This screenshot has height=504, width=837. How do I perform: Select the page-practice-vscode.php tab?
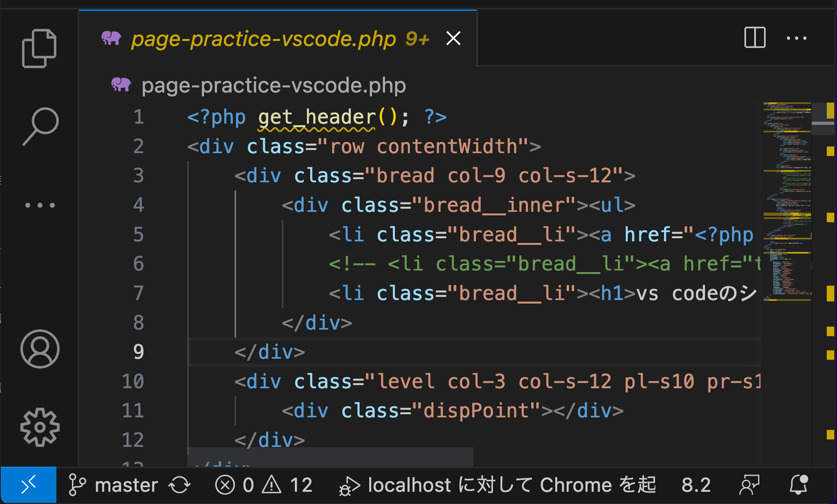click(278, 38)
